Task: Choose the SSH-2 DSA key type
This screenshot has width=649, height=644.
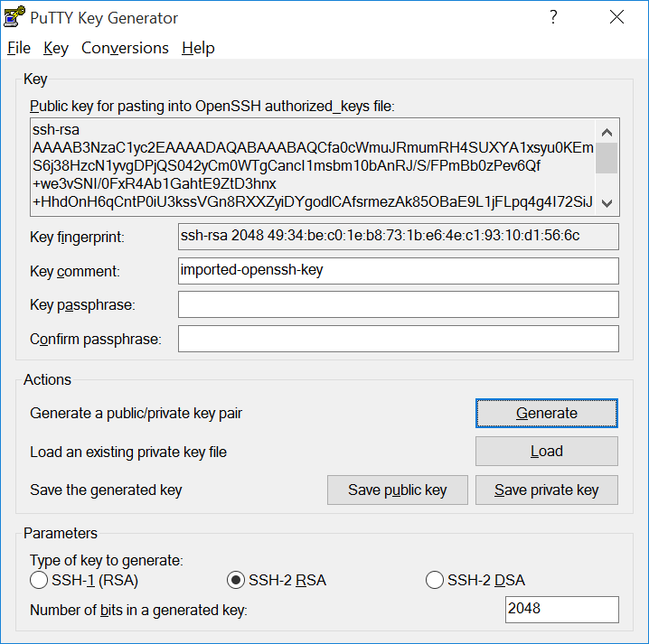Action: pos(435,580)
